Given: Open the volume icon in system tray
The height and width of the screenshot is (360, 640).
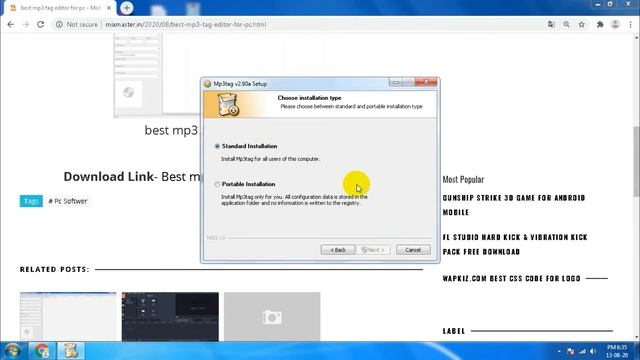Looking at the screenshot, I should pos(593,351).
